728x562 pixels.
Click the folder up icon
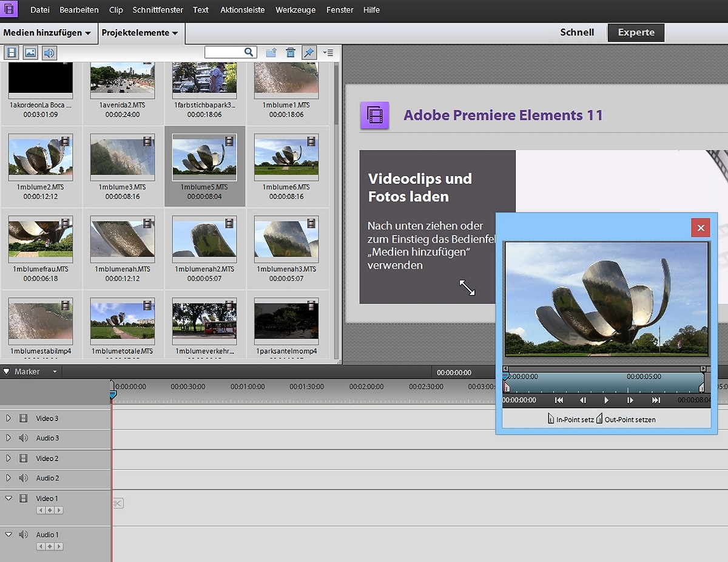(x=271, y=53)
